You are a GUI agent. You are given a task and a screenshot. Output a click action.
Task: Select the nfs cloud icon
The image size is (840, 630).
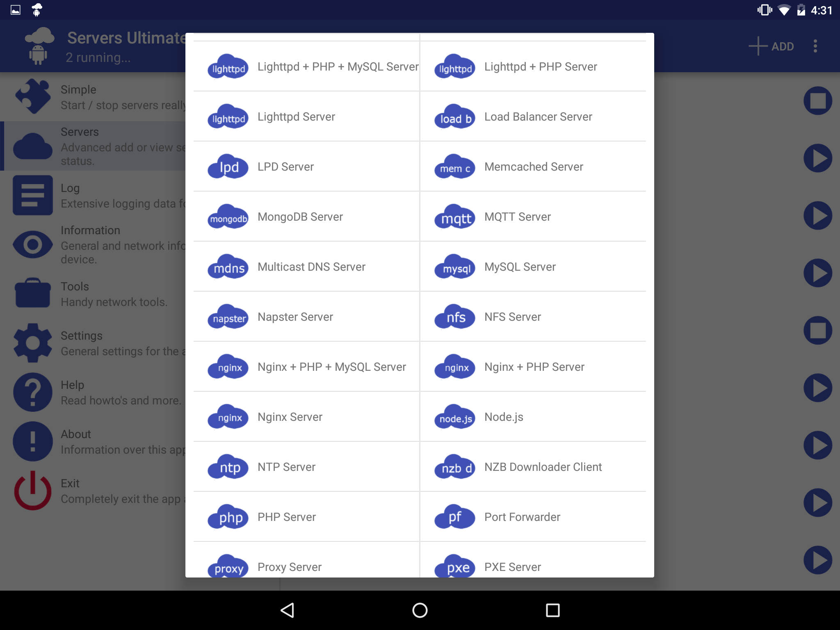click(455, 317)
